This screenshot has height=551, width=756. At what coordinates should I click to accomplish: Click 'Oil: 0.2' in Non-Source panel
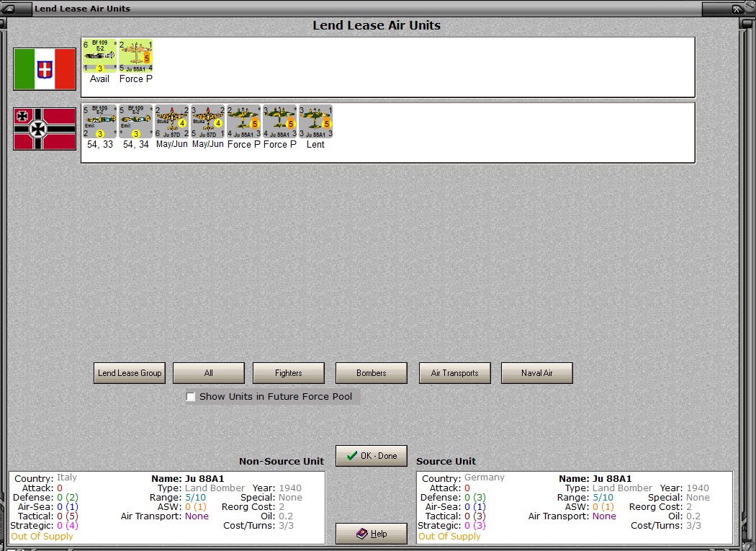(x=276, y=516)
